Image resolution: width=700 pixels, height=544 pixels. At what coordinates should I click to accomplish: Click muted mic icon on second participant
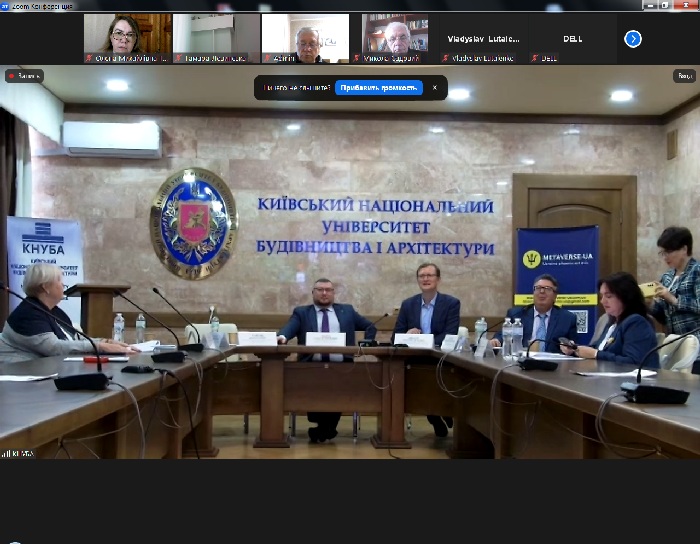(178, 58)
